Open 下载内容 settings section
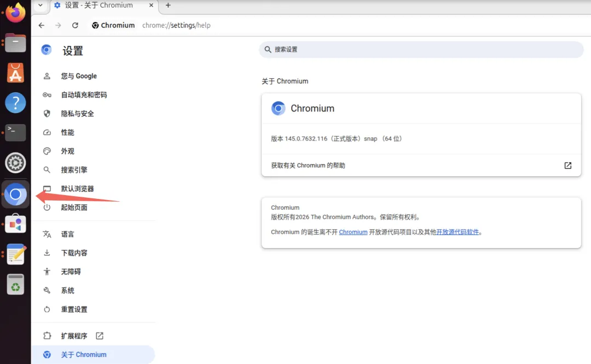 tap(94, 253)
